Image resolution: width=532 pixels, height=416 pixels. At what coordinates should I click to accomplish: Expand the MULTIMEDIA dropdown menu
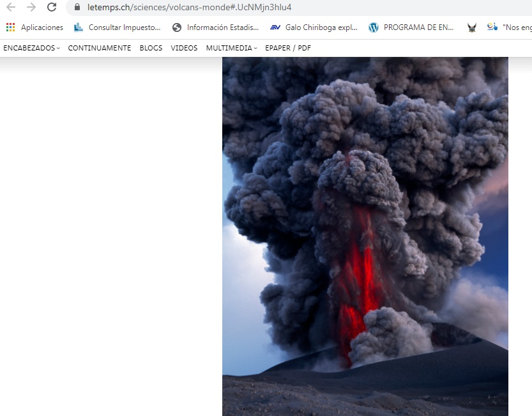(231, 48)
